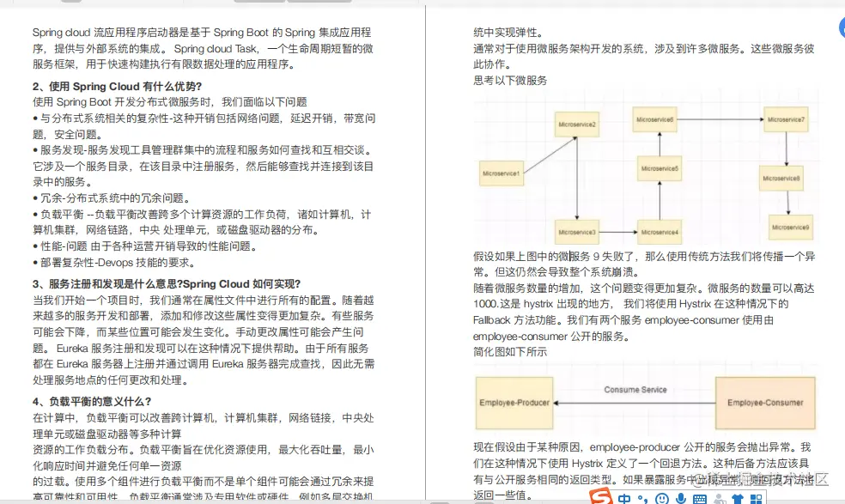Click the Employee-Producer box
Viewport: 845px width, 504px height.
point(514,403)
